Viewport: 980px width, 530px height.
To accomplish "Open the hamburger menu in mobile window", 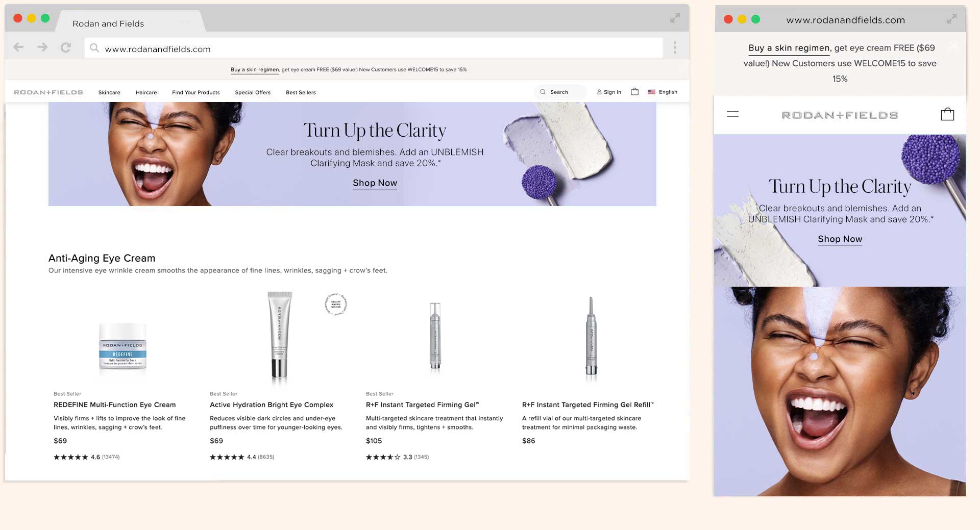I will point(732,114).
